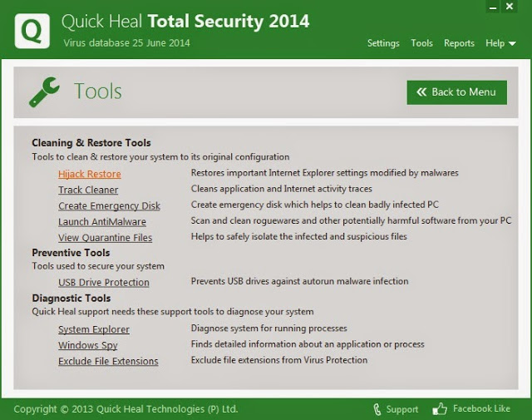Open Create Emergency Disk link

[109, 205]
